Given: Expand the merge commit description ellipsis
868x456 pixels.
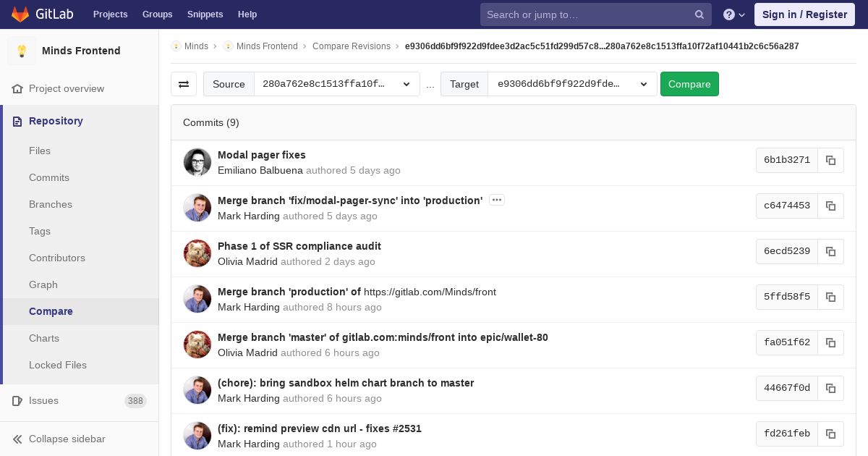Looking at the screenshot, I should (496, 200).
